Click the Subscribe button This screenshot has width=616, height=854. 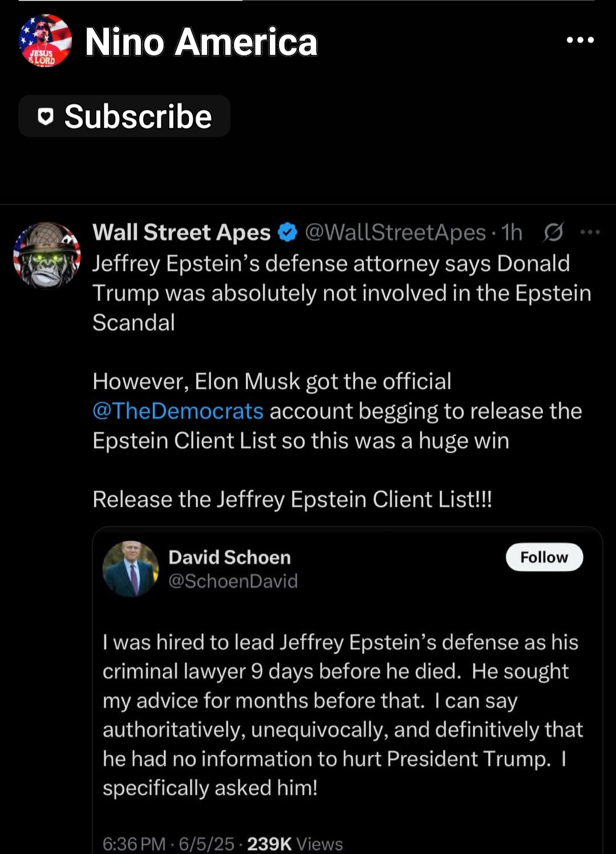[124, 116]
